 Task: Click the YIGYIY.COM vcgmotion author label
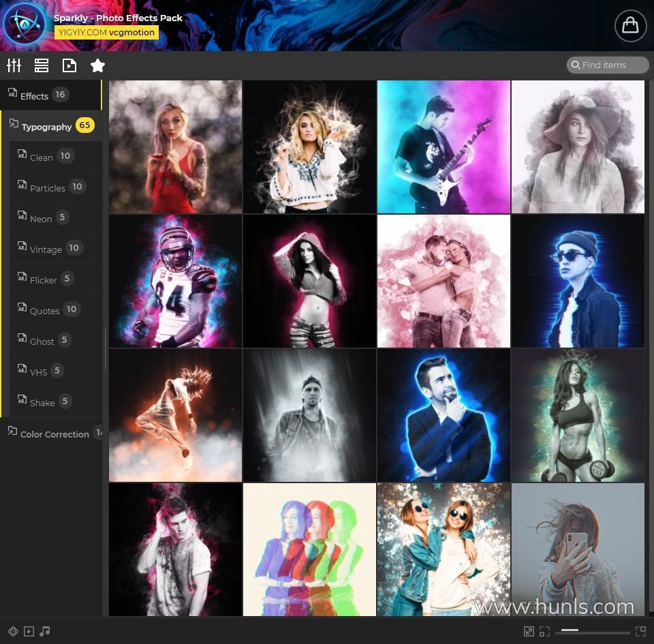click(106, 32)
